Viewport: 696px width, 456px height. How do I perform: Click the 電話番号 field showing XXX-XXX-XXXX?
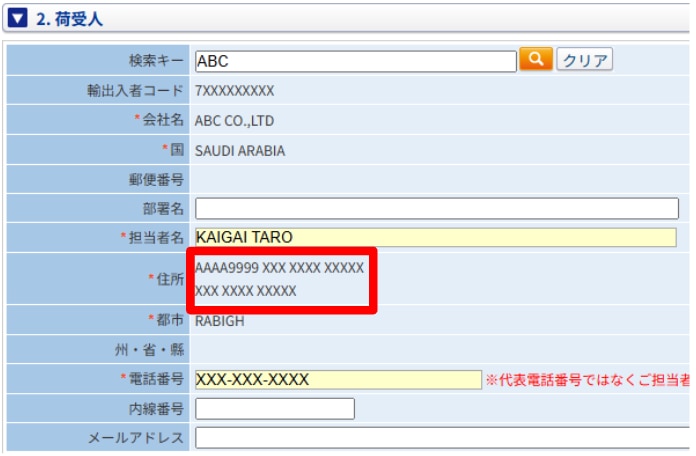[x=337, y=380]
